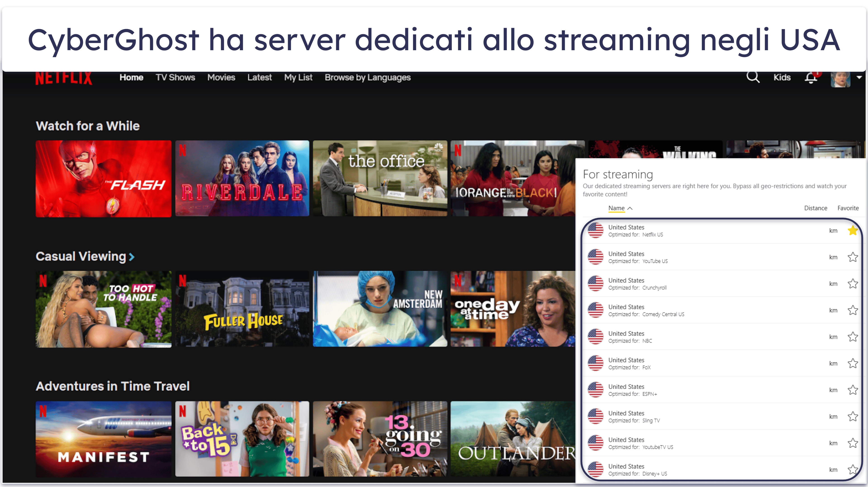
Task: Open the Outlander thumbnail
Action: point(513,439)
